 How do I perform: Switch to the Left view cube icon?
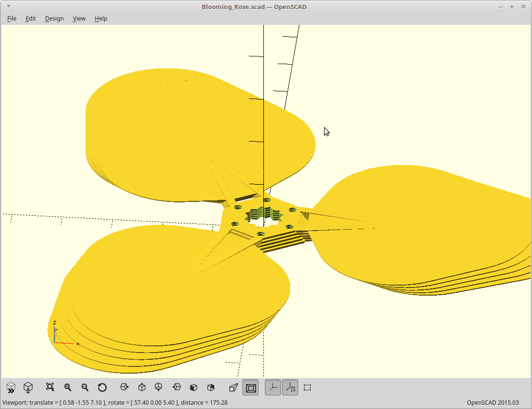coord(176,387)
